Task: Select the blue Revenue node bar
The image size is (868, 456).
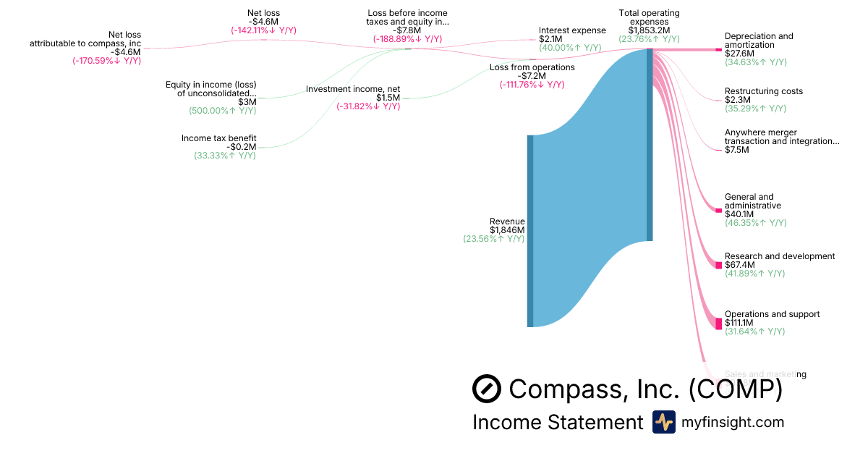Action: pyautogui.click(x=530, y=231)
